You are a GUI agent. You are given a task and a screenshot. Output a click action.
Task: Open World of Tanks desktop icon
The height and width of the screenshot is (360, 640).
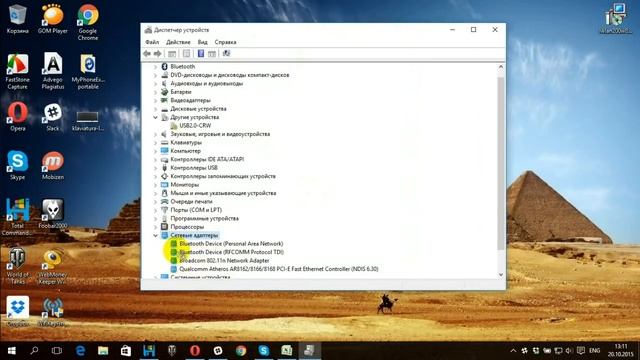(x=17, y=266)
